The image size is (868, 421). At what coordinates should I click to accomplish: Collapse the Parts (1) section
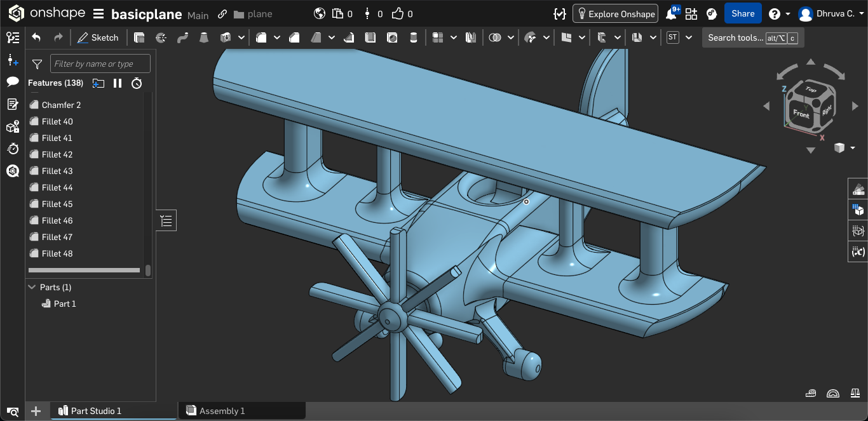[x=32, y=287]
